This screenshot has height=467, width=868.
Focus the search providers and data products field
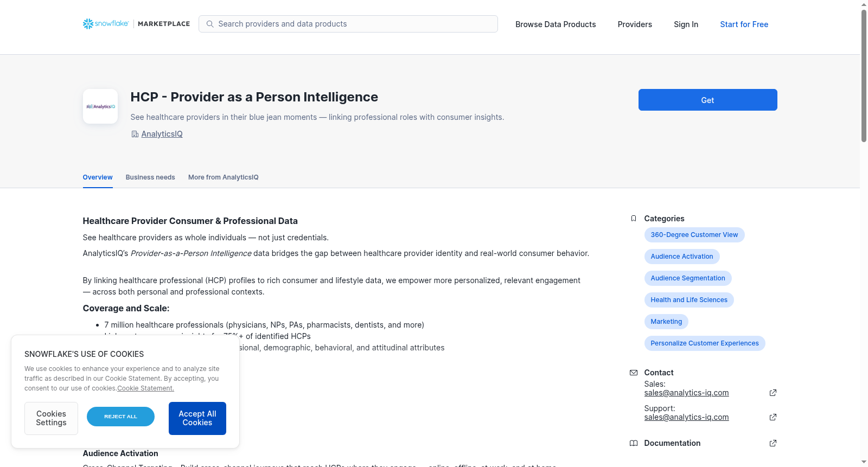pyautogui.click(x=348, y=24)
